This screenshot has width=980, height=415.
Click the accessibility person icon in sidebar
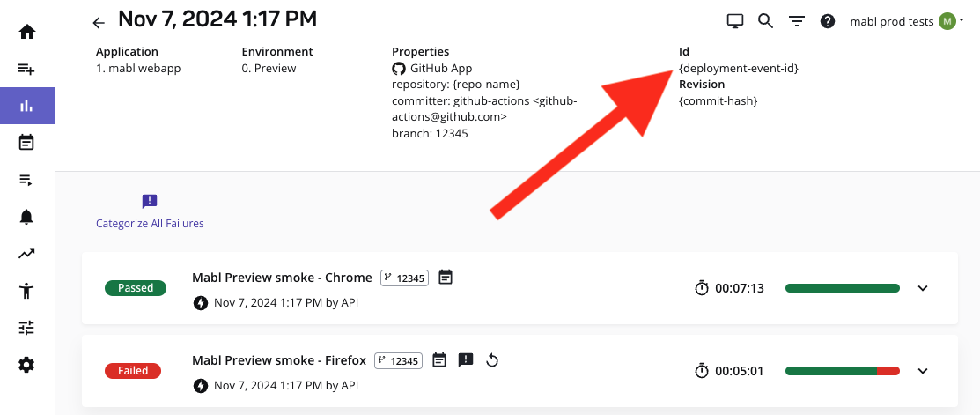click(x=26, y=291)
